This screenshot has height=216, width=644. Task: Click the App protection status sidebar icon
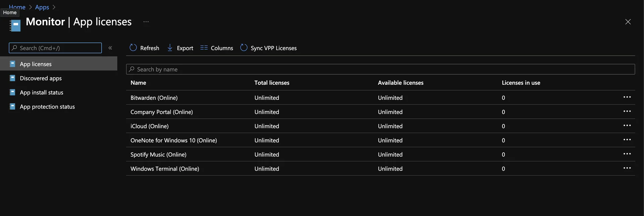pos(12,106)
